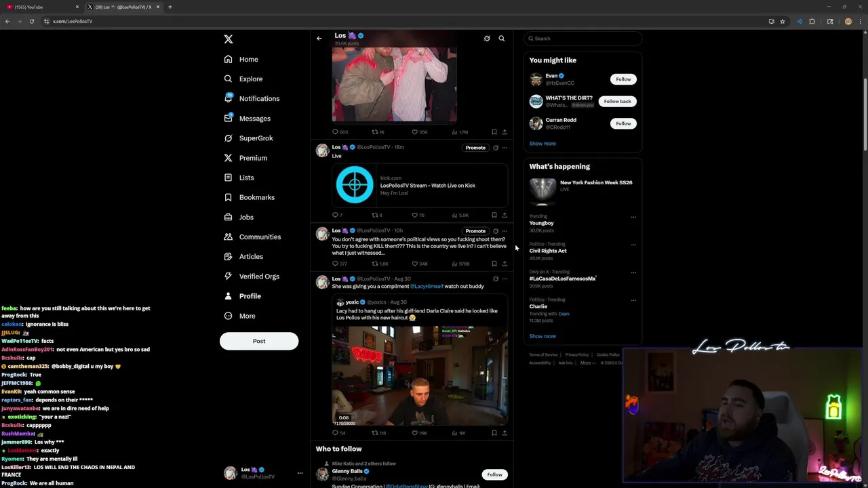Image resolution: width=868 pixels, height=488 pixels.
Task: Click the Grok icon in the profile header
Action: 487,39
